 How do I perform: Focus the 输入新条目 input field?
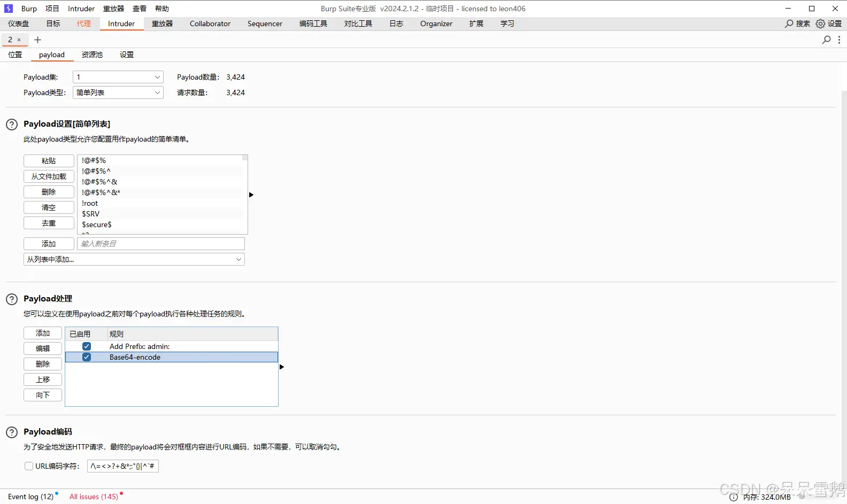[x=161, y=244]
